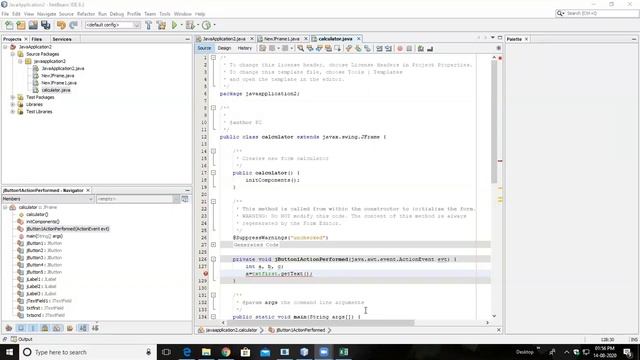Click the error marker on line 128
Screen dimensions: 640x360
coord(206,273)
